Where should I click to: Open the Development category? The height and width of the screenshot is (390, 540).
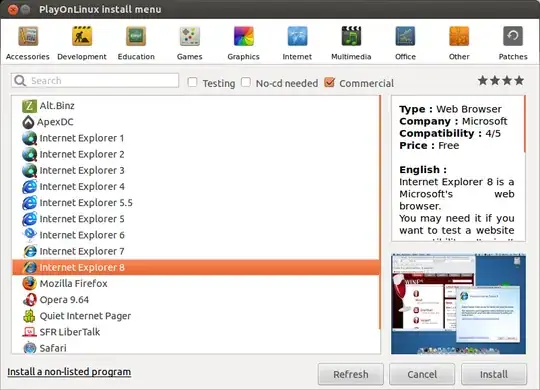(82, 43)
